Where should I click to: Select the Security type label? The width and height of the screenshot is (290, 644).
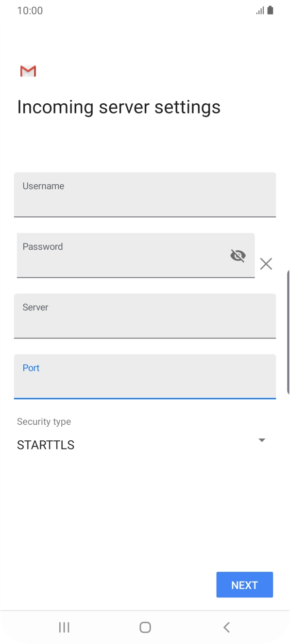click(x=44, y=421)
